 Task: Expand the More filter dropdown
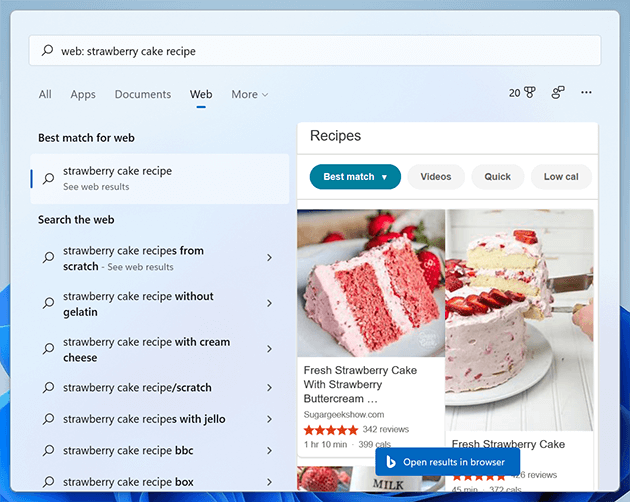pyautogui.click(x=249, y=95)
